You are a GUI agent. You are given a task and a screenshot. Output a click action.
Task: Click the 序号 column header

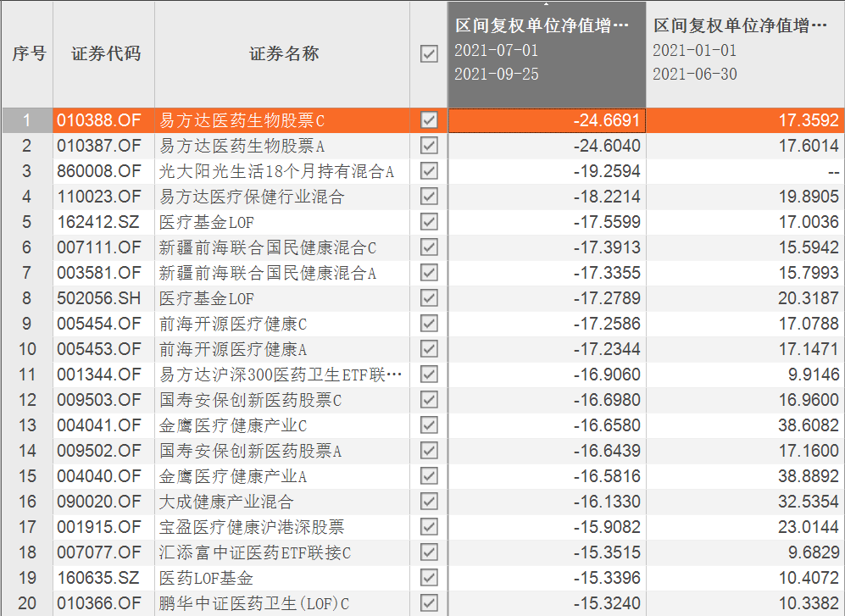click(27, 54)
